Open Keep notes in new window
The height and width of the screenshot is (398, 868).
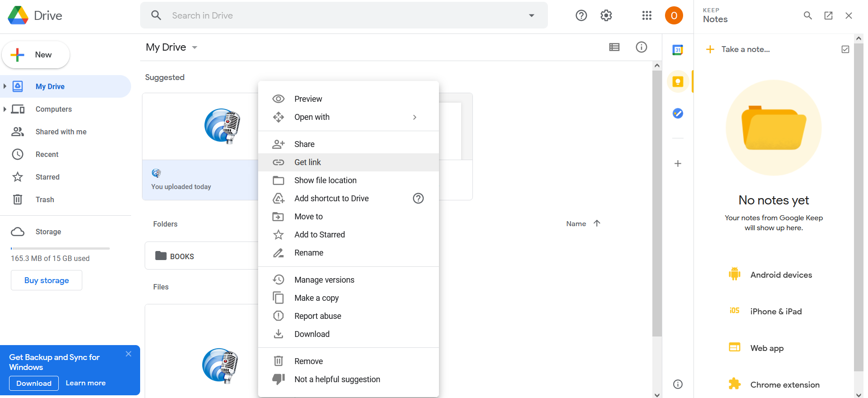(x=828, y=16)
